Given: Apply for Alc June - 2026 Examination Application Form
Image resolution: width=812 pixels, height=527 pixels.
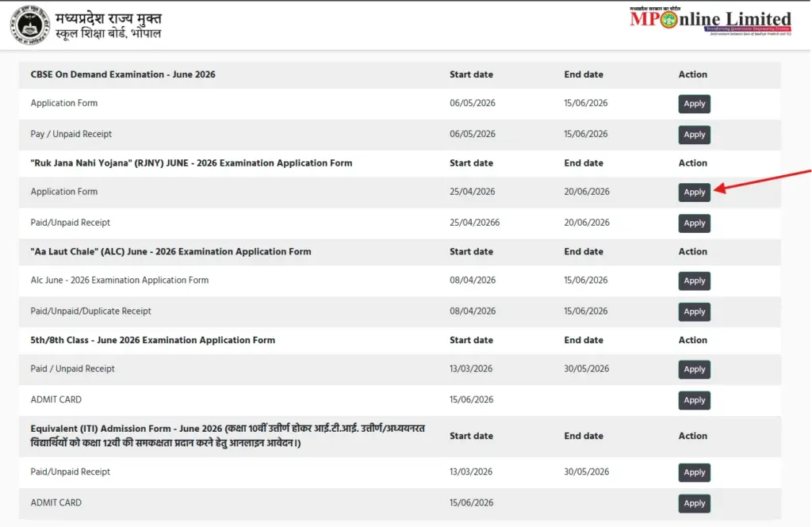Looking at the screenshot, I should coord(694,281).
